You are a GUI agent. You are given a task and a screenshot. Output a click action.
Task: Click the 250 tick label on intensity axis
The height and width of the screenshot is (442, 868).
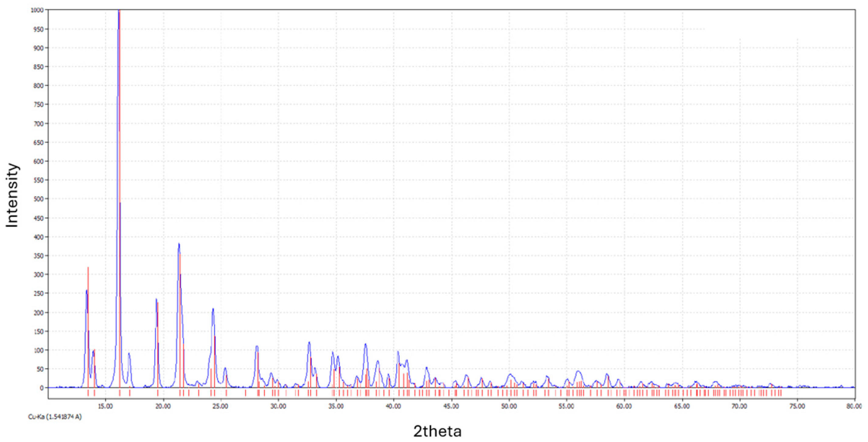(39, 293)
